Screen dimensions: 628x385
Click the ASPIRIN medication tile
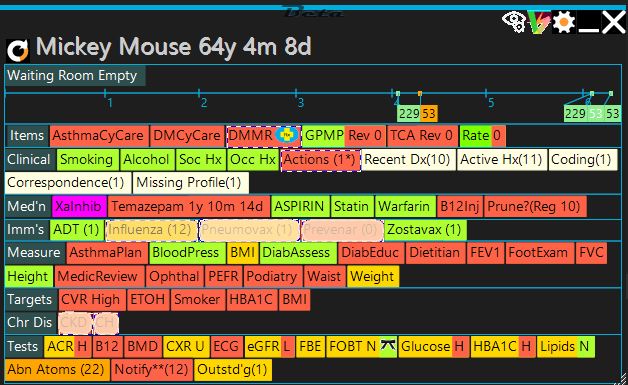point(300,206)
